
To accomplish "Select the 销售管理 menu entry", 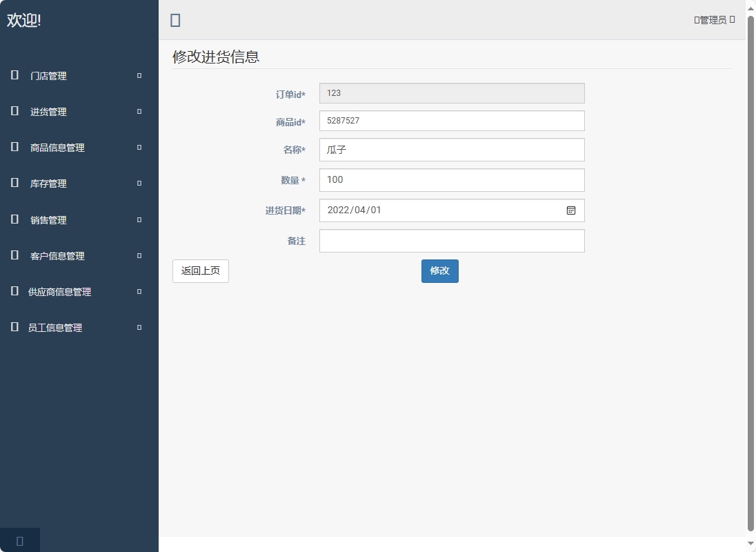I will [48, 219].
